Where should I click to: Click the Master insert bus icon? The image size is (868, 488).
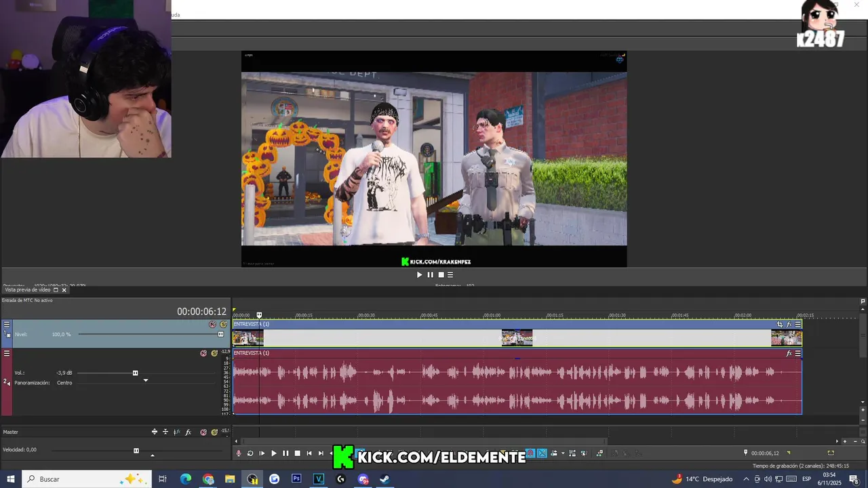[155, 432]
